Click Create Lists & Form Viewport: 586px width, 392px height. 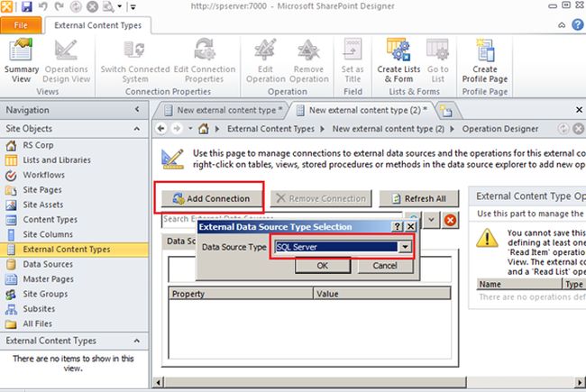click(x=398, y=61)
